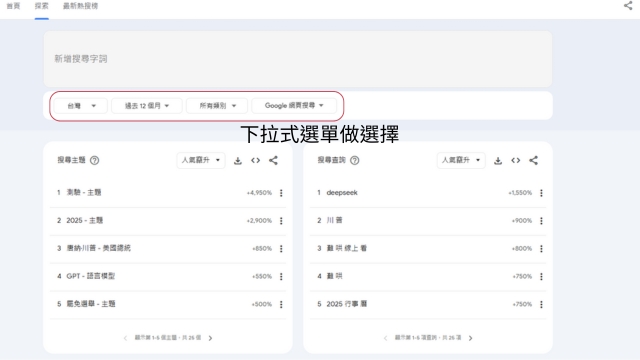Select the 難哄 線上看 query

pos(347,248)
